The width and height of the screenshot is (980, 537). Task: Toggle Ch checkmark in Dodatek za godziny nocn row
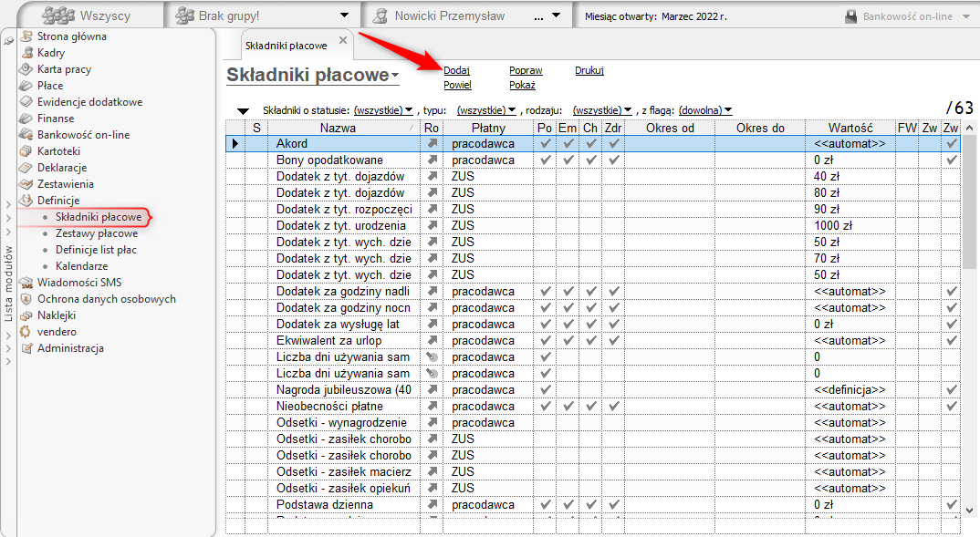click(x=591, y=308)
